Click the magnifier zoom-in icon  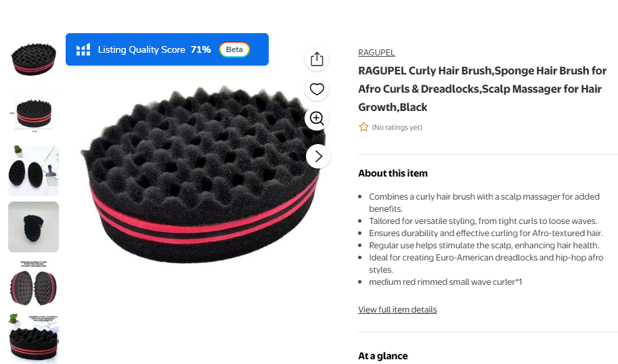tap(317, 119)
